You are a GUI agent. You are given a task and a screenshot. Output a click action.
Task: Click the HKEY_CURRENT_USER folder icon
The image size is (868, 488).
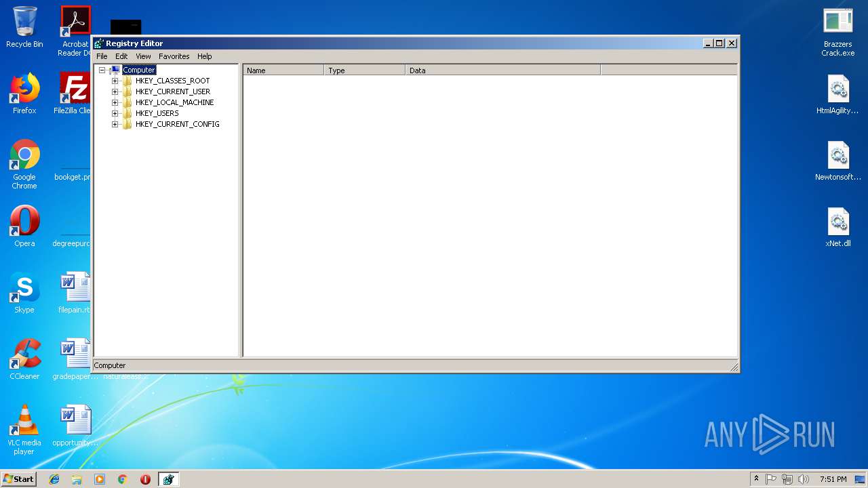coord(127,91)
